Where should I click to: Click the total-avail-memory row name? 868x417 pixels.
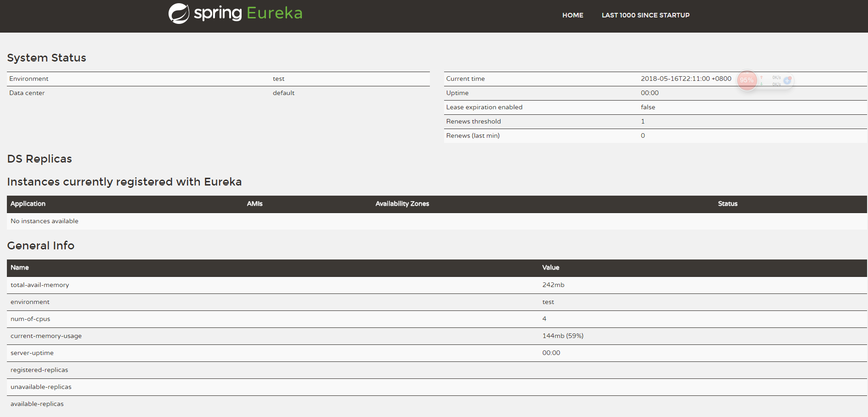coord(39,285)
